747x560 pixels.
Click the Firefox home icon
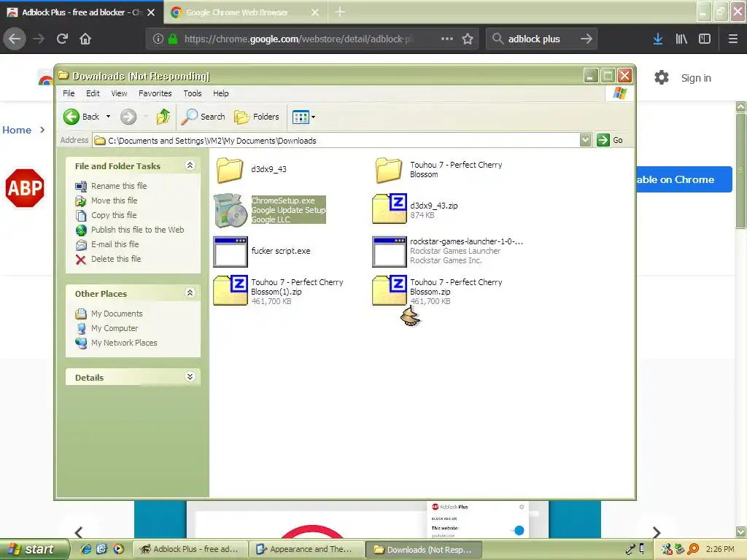click(x=85, y=39)
